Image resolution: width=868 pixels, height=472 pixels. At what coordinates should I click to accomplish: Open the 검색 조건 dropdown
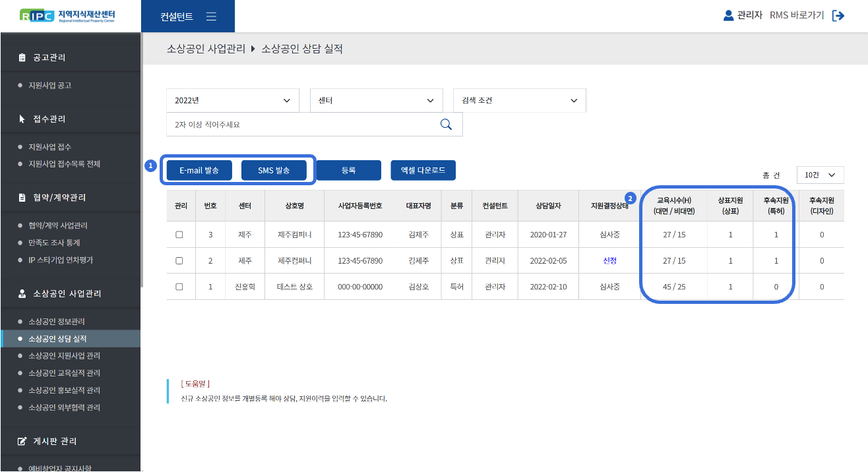click(x=519, y=100)
